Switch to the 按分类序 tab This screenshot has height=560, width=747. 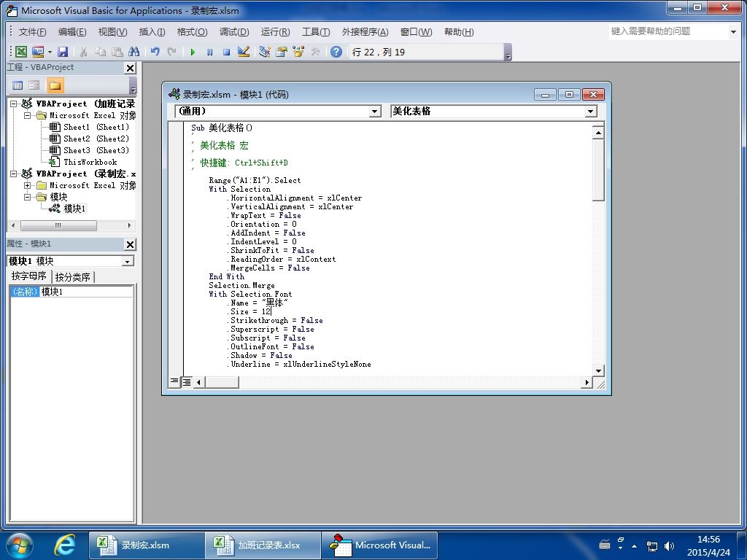coord(72,276)
